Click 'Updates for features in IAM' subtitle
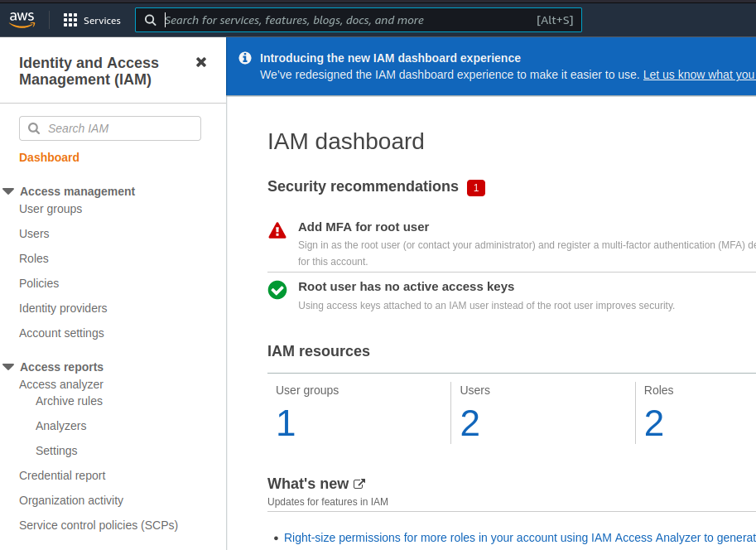Viewport: 756px width, 550px height. point(328,502)
